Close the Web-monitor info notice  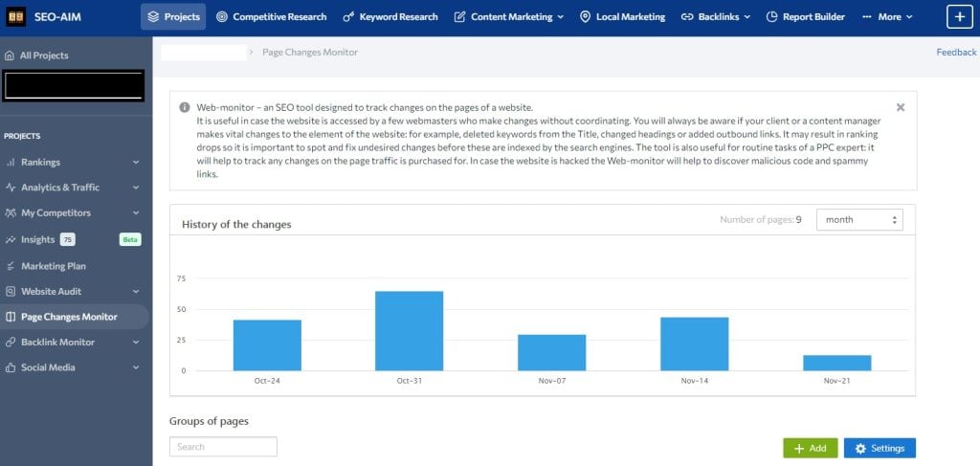coord(900,107)
